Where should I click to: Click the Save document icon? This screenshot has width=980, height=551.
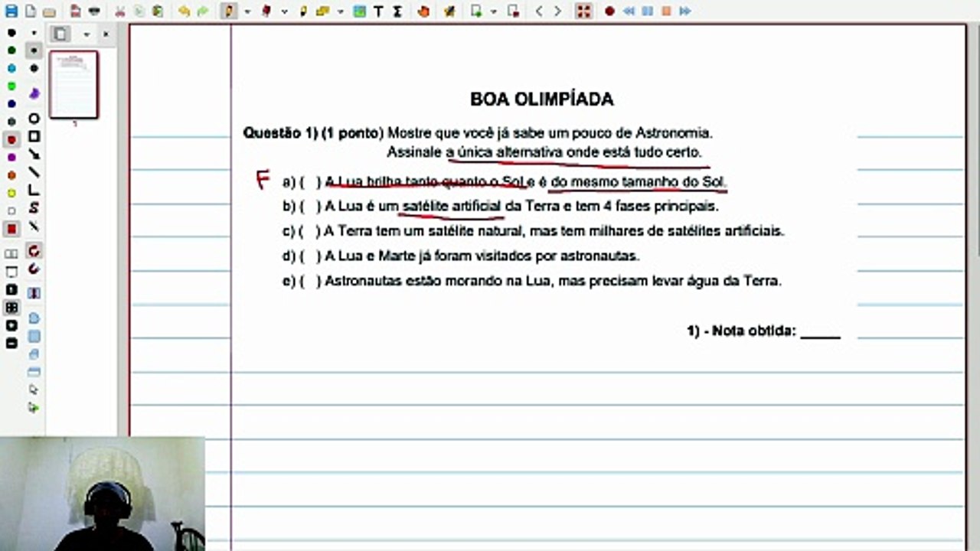(x=11, y=11)
